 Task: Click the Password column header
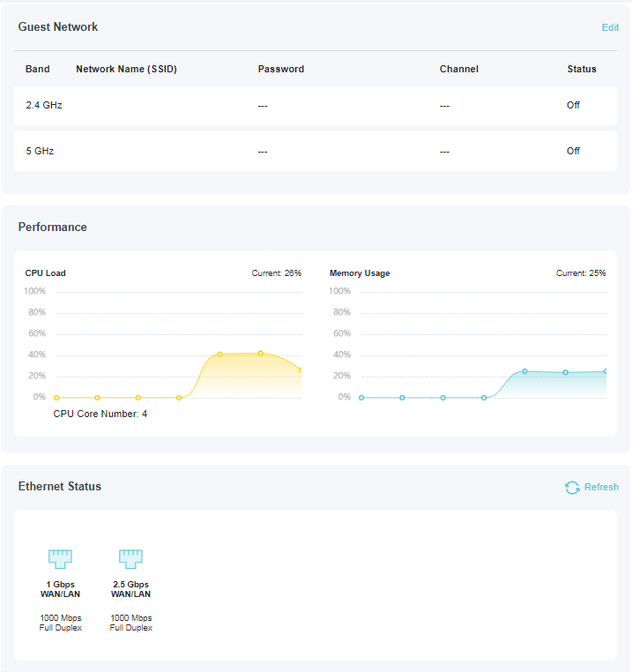[x=280, y=69]
